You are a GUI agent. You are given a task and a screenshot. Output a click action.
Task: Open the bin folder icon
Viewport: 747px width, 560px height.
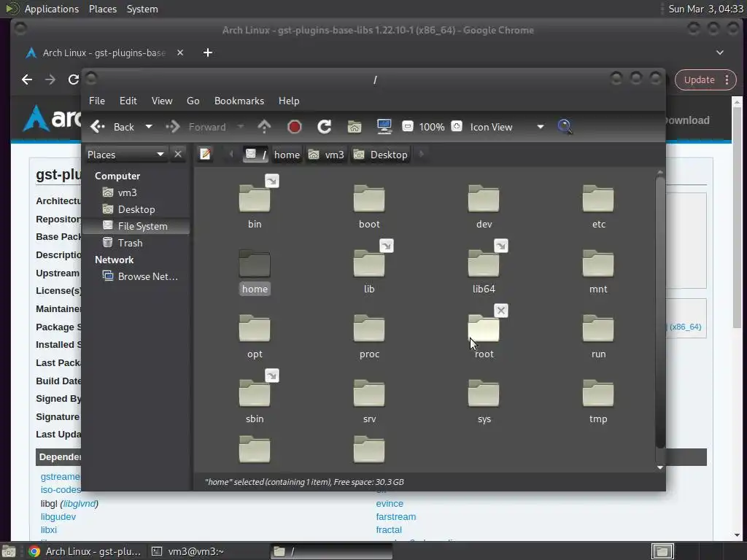point(255,198)
